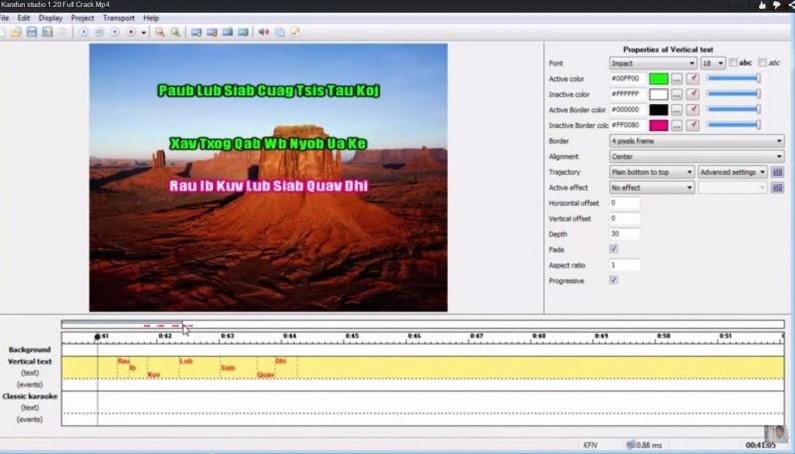This screenshot has height=454, width=795.
Task: Click the 0:45 mark on the timeline ruler
Action: pyautogui.click(x=352, y=336)
